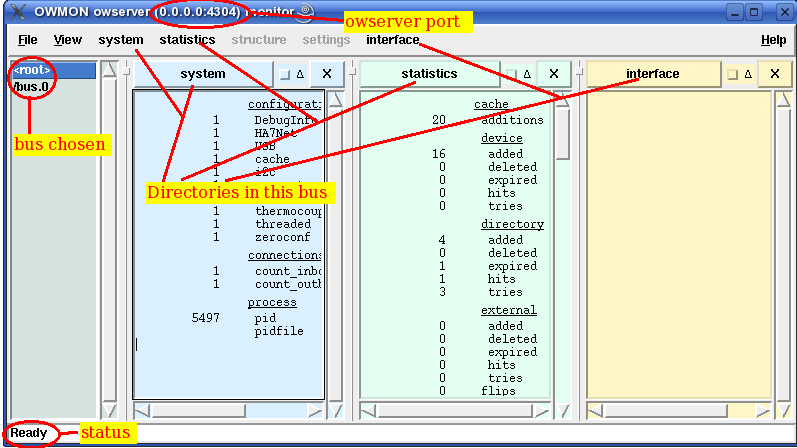Open the View menu
This screenshot has width=797, height=448.
tap(68, 40)
